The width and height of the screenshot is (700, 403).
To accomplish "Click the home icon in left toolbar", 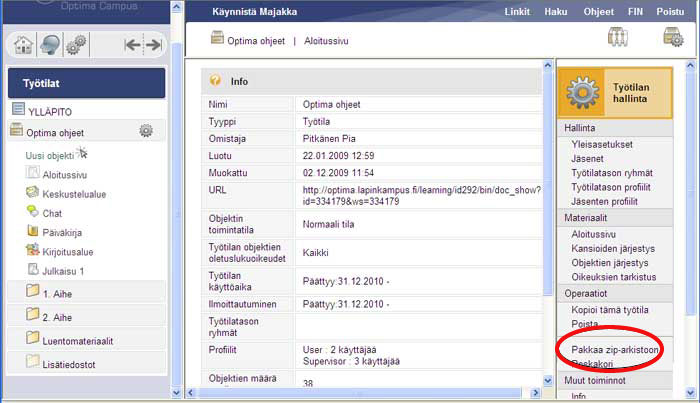I will [x=25, y=45].
